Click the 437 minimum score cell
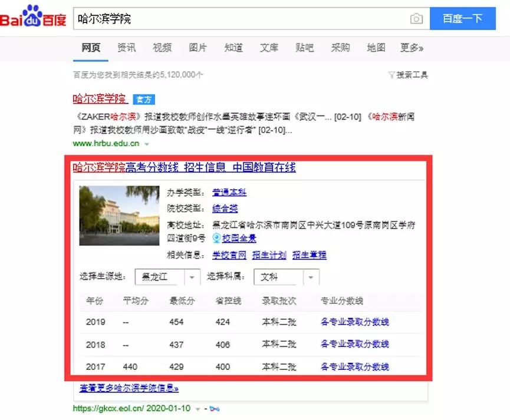This screenshot has width=510, height=420. click(x=177, y=344)
